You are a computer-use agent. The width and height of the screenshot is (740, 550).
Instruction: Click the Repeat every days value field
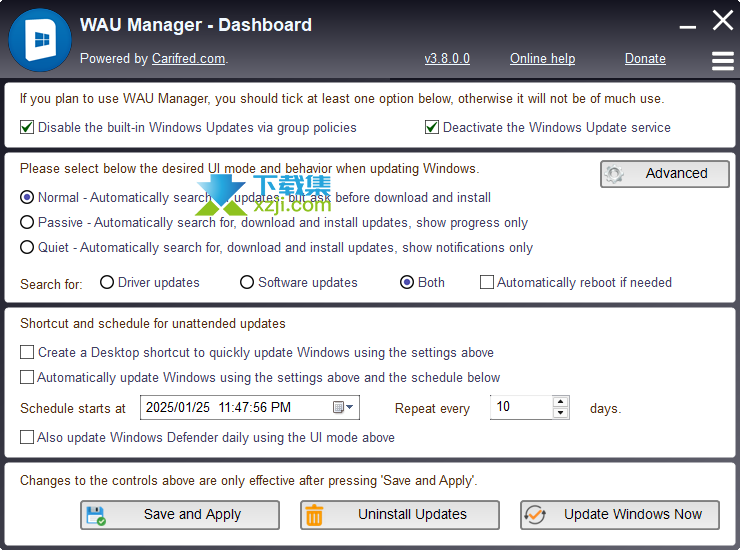click(x=521, y=407)
